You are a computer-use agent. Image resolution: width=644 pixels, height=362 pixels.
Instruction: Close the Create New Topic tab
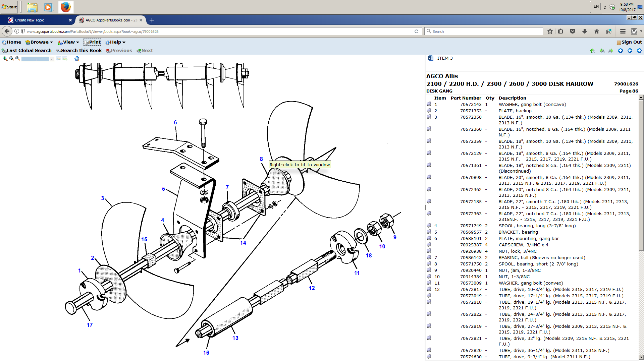[70, 20]
